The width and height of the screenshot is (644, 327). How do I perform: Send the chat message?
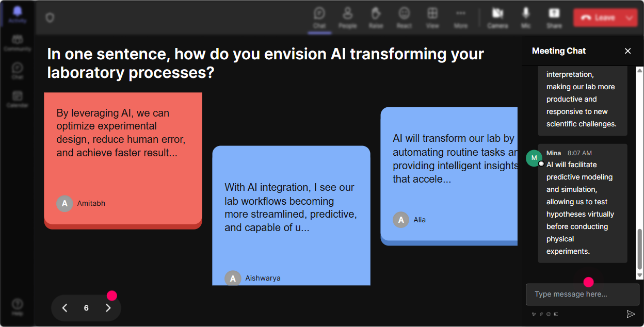click(x=631, y=314)
